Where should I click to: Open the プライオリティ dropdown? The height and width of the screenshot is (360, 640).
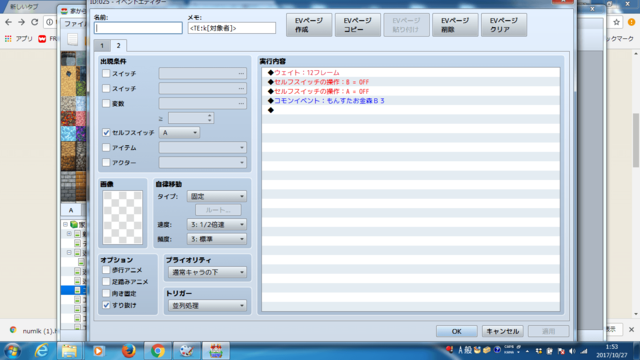click(x=207, y=272)
